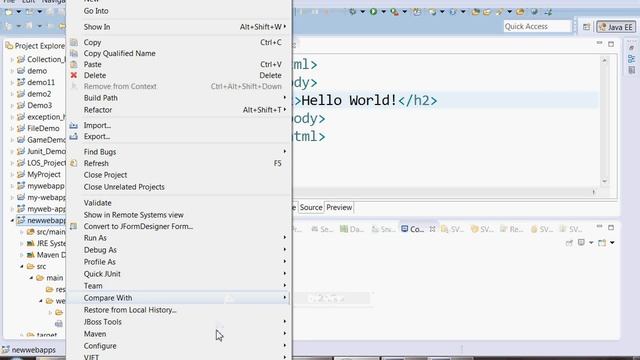This screenshot has height=360, width=640.
Task: Choose Close Project menu entry
Action: 179,175
